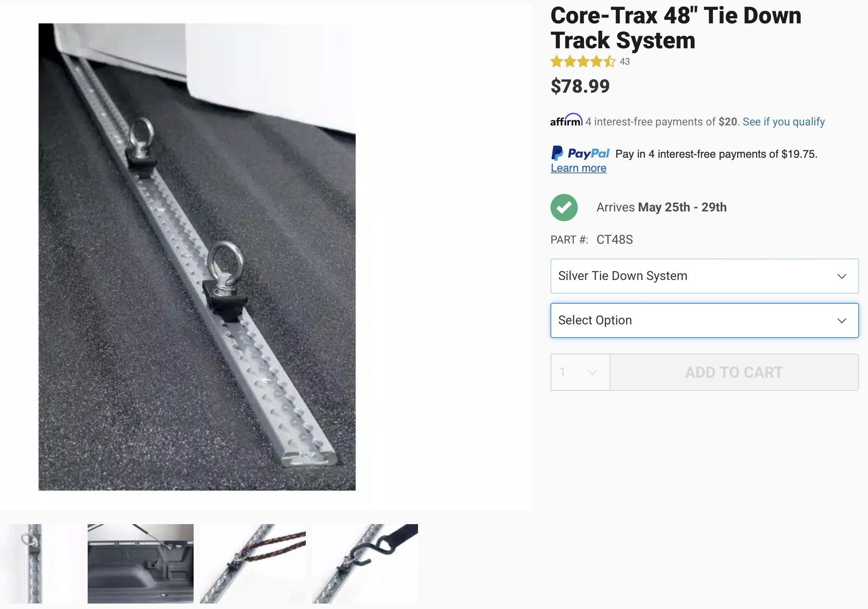Open the Select Option dropdown

tap(704, 320)
